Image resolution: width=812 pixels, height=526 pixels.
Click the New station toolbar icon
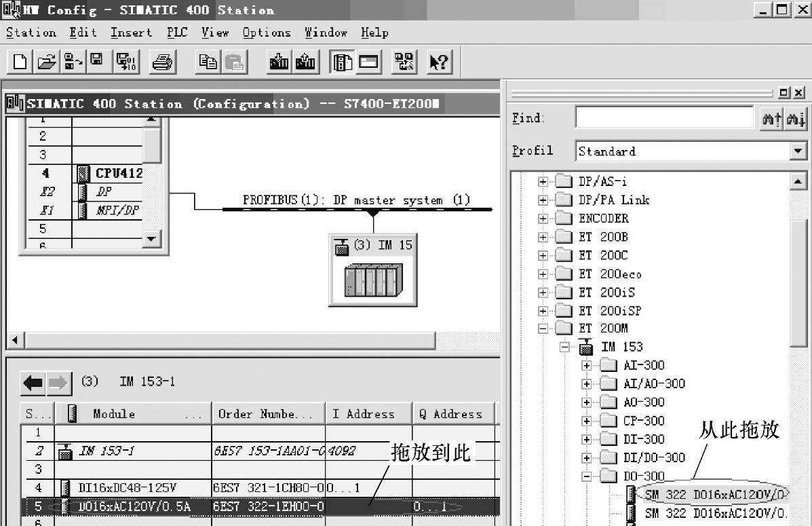tap(20, 62)
